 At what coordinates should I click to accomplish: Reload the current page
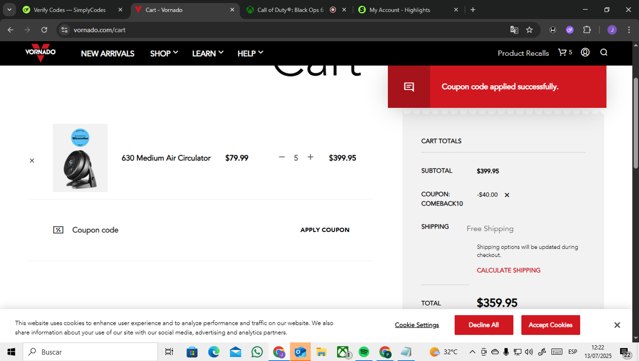(44, 30)
